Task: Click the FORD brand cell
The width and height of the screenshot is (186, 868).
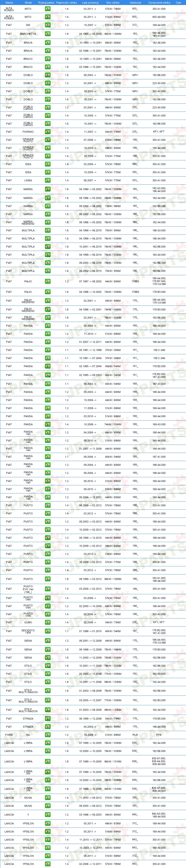Action: 9,735
